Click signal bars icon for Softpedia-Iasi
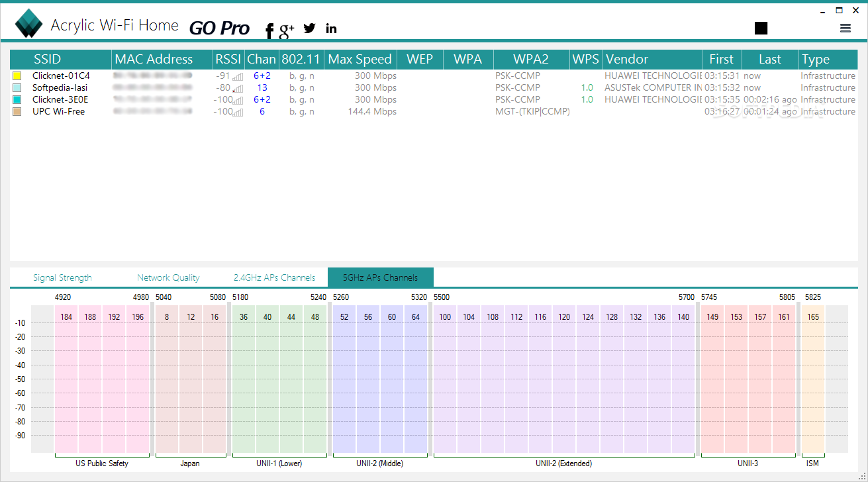This screenshot has width=868, height=482. pos(238,89)
